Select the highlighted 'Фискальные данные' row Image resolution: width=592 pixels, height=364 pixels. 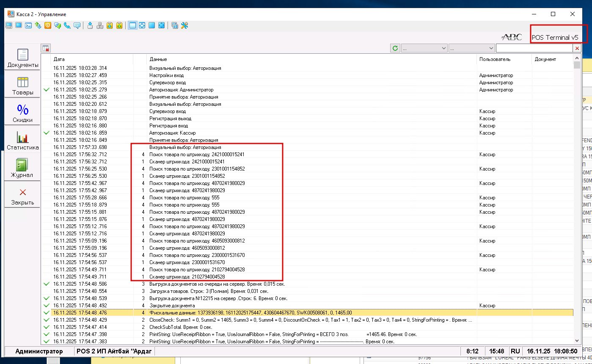pos(308,313)
